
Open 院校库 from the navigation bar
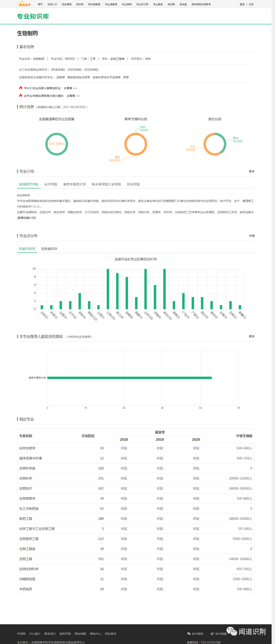pyautogui.click(x=80, y=4)
